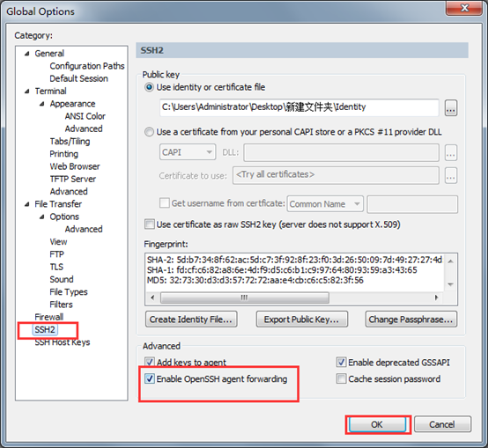The image size is (488, 448).
Task: Check Use certificate as raw SSH2 key
Action: (150, 224)
